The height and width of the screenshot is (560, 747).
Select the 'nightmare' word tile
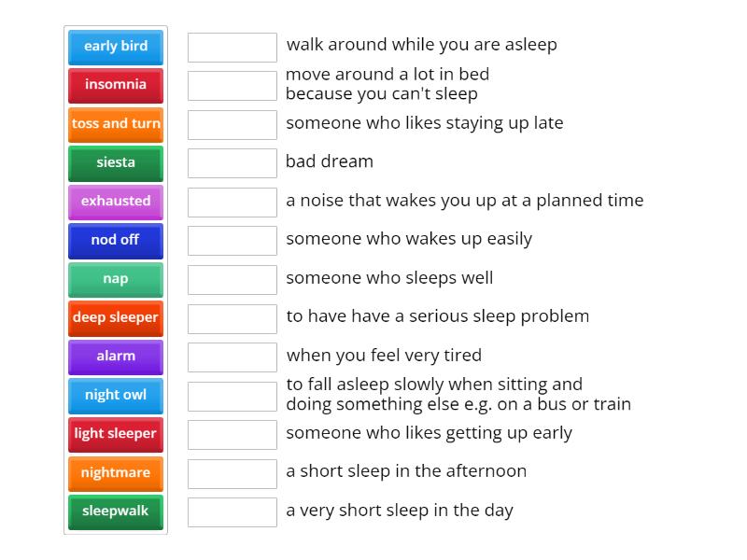[115, 472]
